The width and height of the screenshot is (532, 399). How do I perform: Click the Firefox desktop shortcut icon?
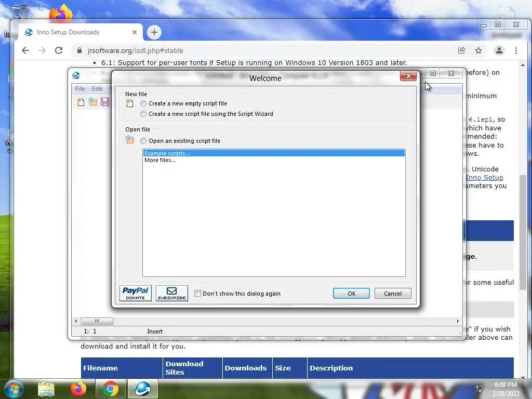point(61,14)
